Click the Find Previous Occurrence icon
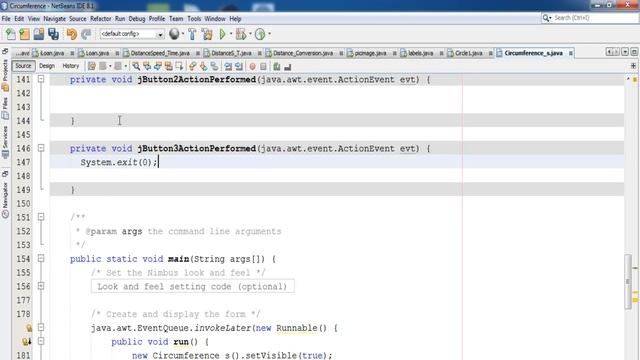640x360 pixels. [147, 66]
